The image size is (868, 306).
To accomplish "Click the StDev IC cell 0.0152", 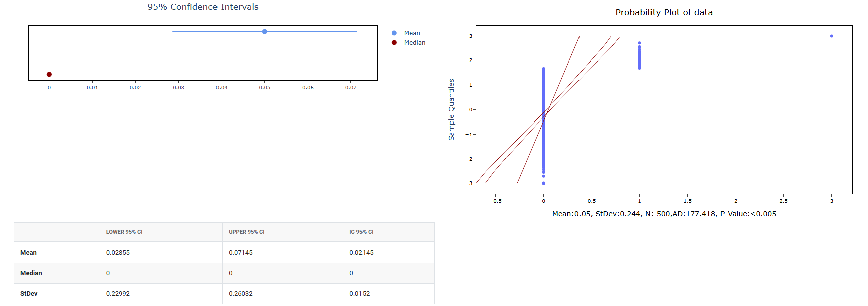I will point(359,294).
